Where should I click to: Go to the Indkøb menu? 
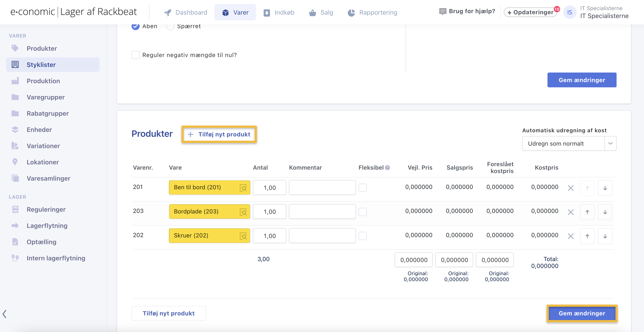coord(279,12)
